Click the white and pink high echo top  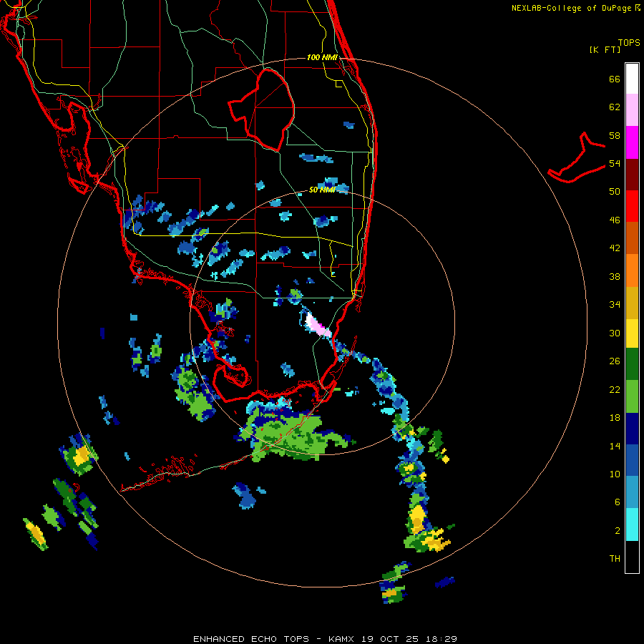[318, 325]
